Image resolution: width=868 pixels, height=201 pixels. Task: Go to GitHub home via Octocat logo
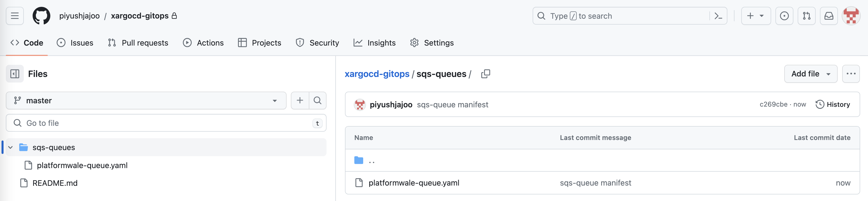(41, 16)
